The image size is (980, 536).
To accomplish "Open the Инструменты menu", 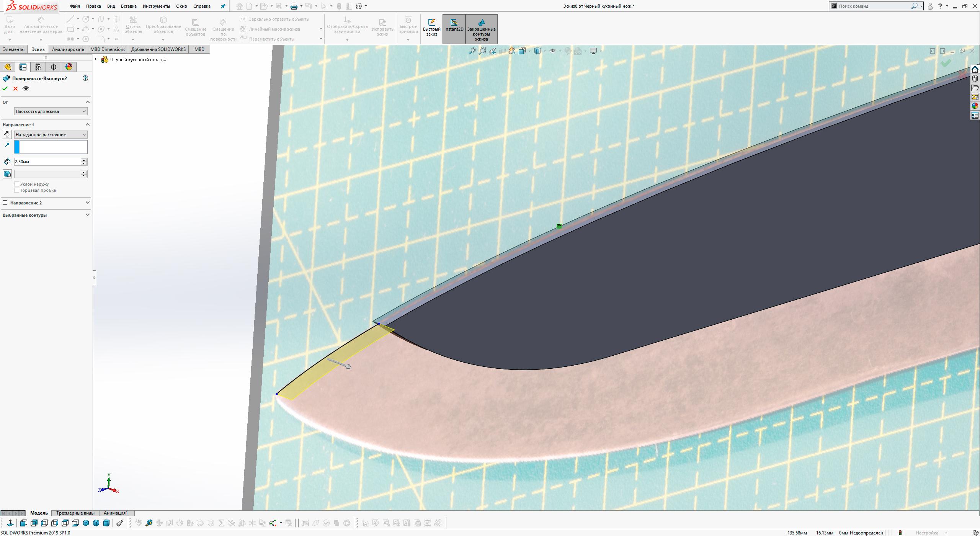I will [x=157, y=6].
